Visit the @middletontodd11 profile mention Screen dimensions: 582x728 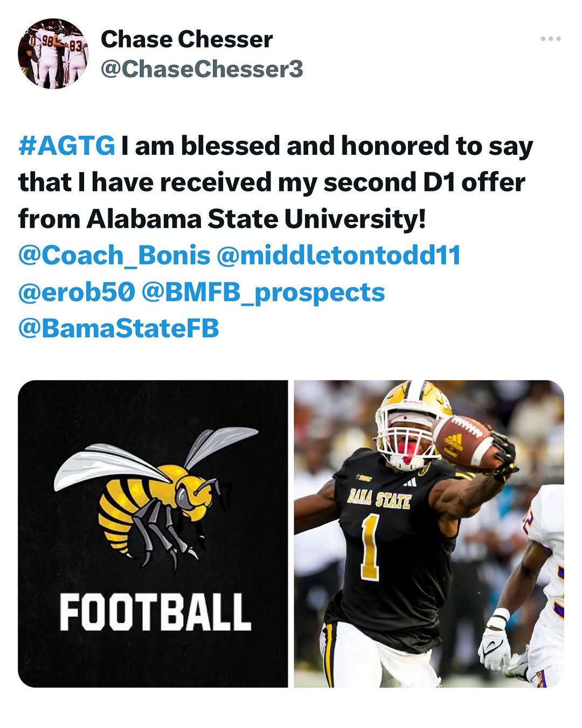pos(338,256)
